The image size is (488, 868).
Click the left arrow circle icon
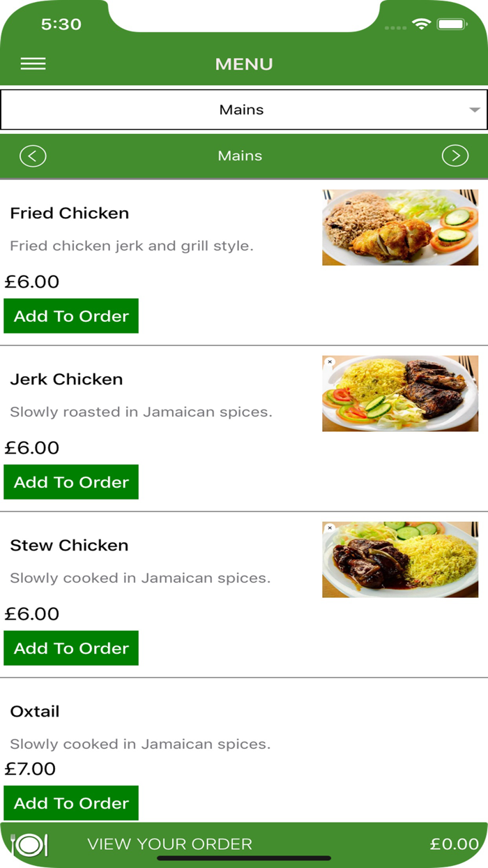(x=33, y=156)
